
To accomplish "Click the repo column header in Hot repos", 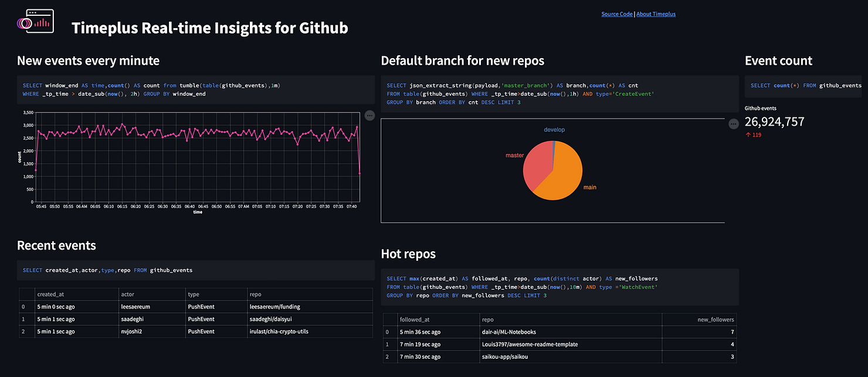I will [x=571, y=319].
